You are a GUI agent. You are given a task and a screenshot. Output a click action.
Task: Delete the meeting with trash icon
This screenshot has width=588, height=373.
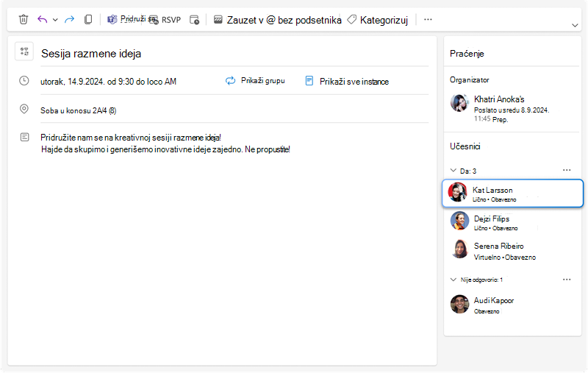tap(24, 20)
